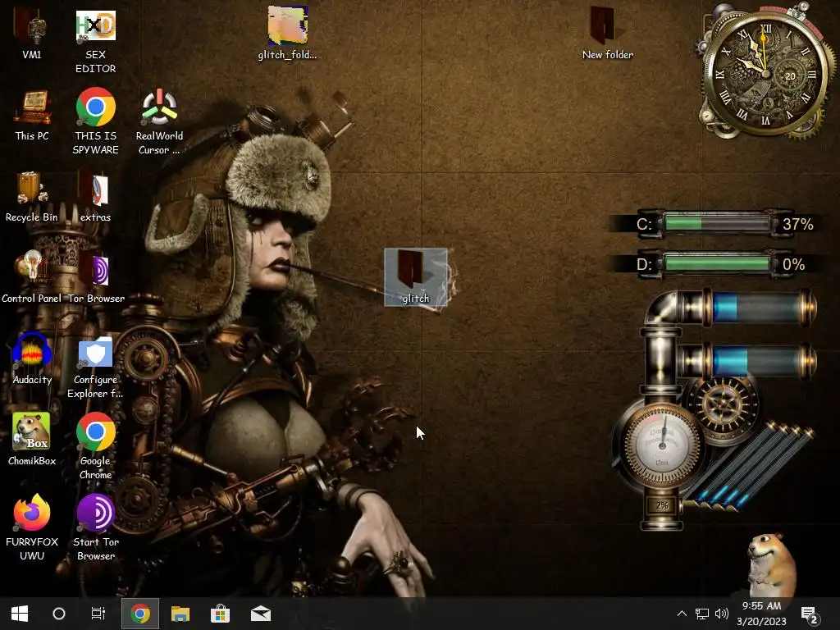Select the Recycle Bin icon
Viewport: 840px width, 630px height.
(x=32, y=197)
